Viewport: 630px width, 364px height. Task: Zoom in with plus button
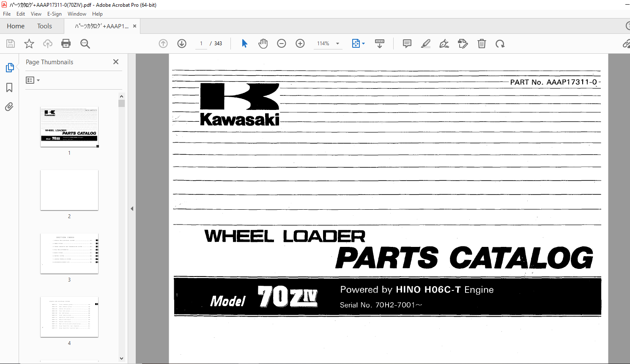pos(300,44)
